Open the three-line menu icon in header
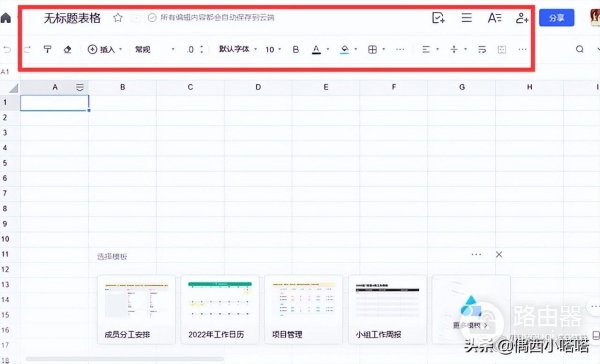 (466, 18)
